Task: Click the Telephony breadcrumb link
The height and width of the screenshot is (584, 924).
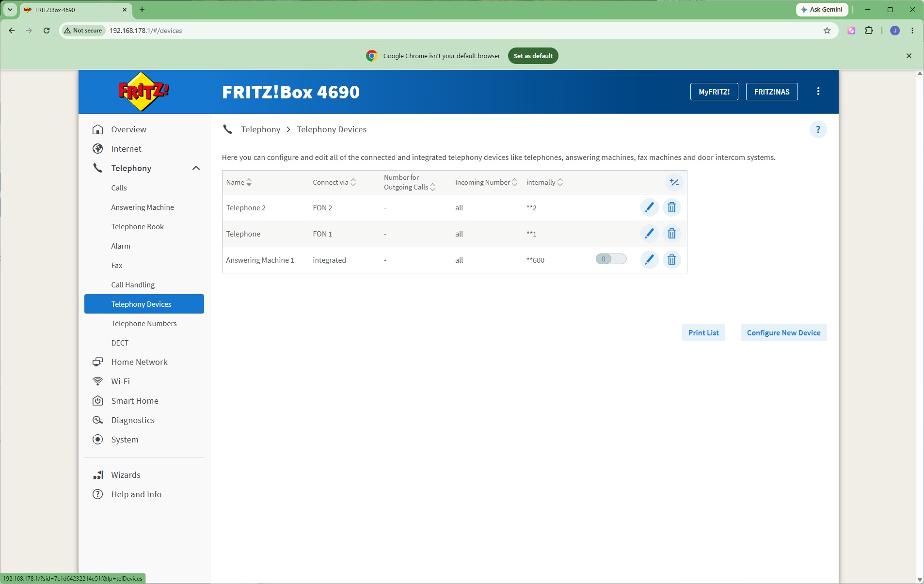Action: (x=260, y=129)
